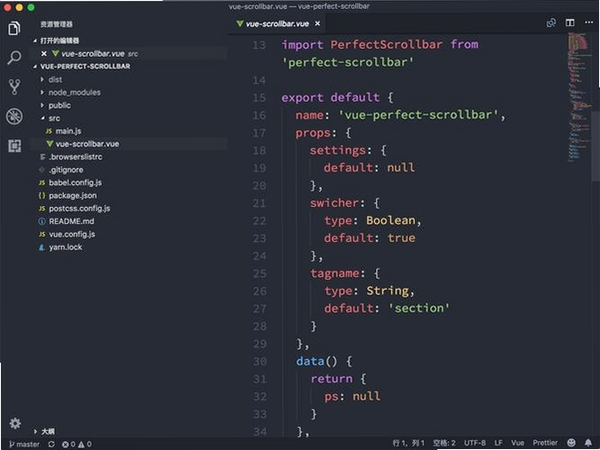This screenshot has height=450, width=600.
Task: Click Prettier in the status bar
Action: point(545,443)
